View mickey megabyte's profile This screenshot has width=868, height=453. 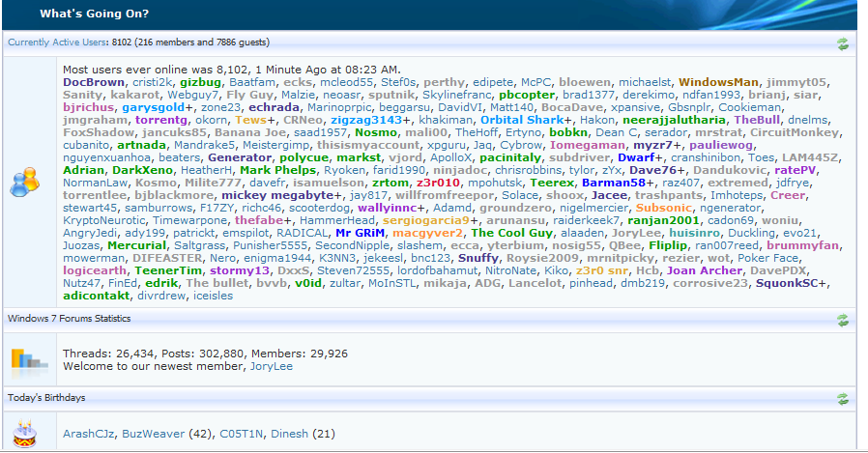pos(277,195)
